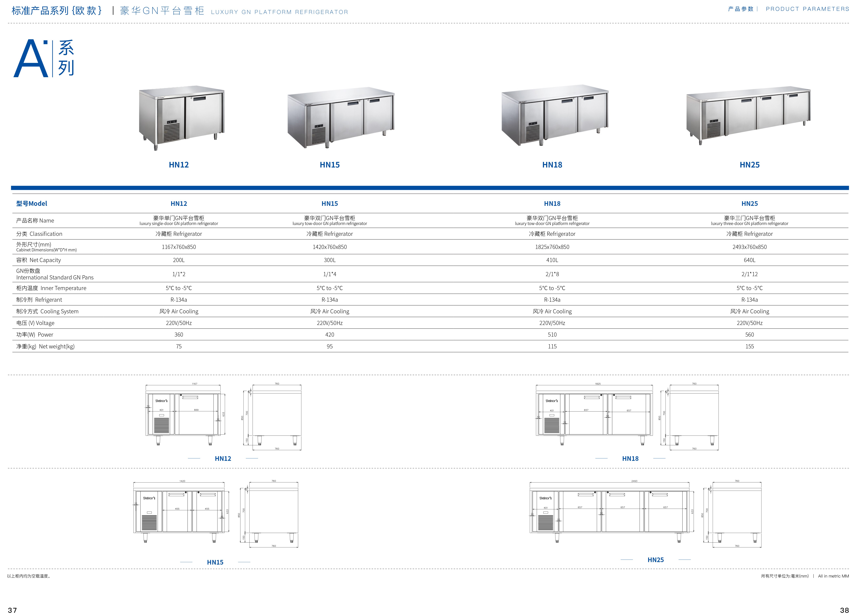Click the GN pans value 2/1*12
The height and width of the screenshot is (616, 856).
coord(749,274)
